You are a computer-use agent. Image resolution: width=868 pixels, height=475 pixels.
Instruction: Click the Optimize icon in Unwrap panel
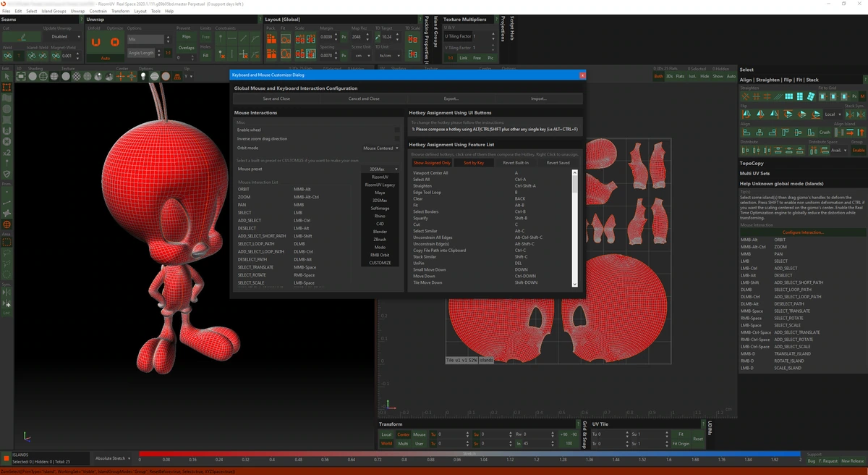tap(114, 43)
